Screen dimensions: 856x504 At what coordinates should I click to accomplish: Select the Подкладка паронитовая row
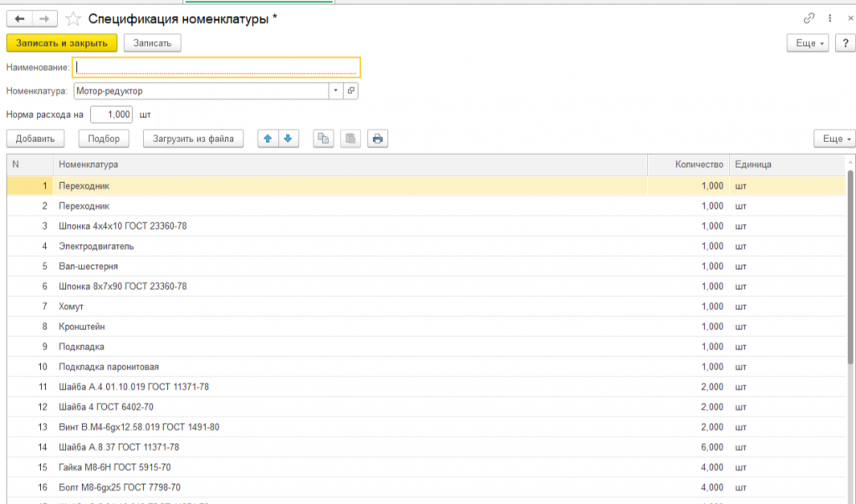tap(425, 367)
